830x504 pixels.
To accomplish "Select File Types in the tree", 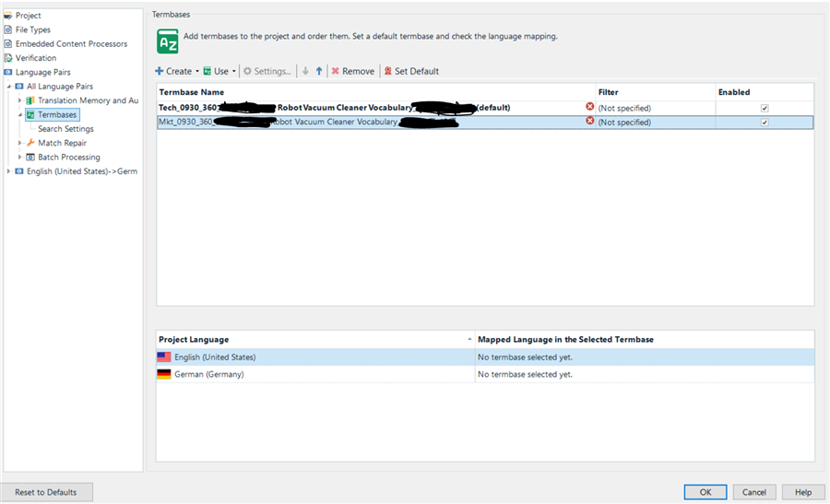I will (33, 29).
